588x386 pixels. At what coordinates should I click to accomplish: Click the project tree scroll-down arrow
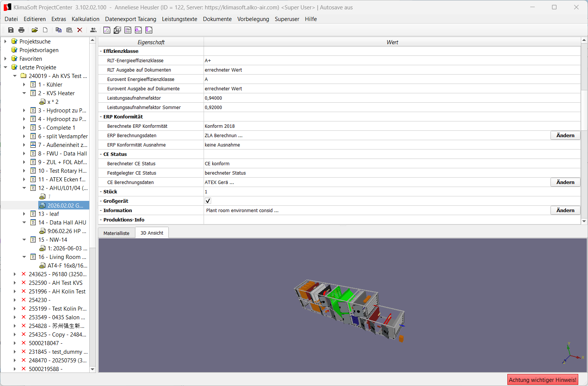click(x=92, y=369)
